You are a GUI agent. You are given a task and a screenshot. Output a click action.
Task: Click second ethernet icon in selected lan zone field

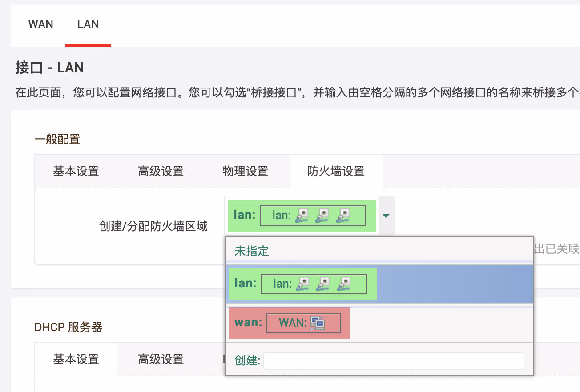[x=322, y=216]
